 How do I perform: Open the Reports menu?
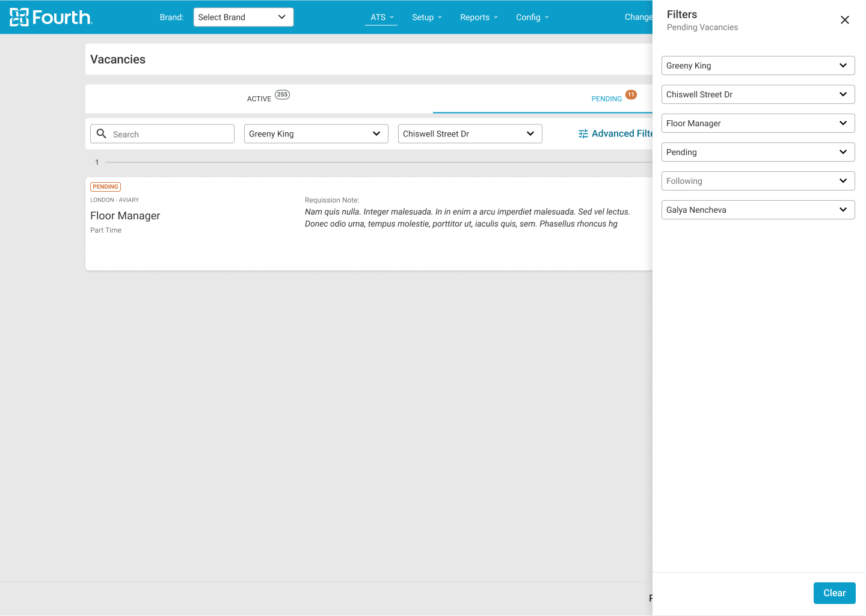click(475, 17)
